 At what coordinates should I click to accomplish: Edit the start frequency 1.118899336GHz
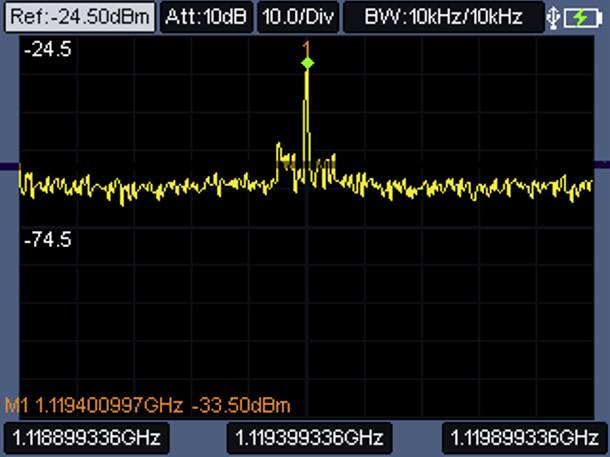pyautogui.click(x=84, y=438)
